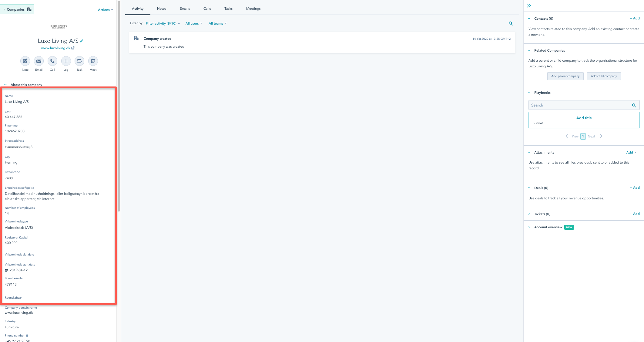Click Registeret Kapital value 400 000

(x=11, y=243)
